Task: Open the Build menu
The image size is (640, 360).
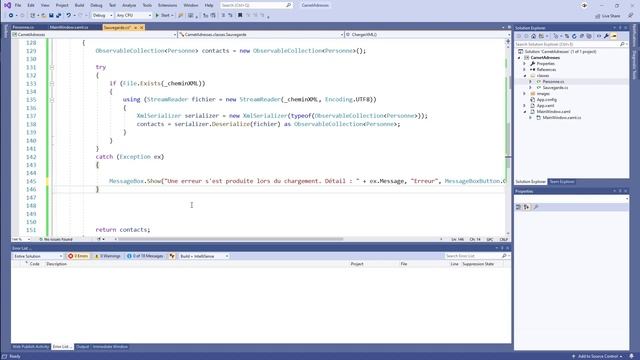Action: click(80, 5)
